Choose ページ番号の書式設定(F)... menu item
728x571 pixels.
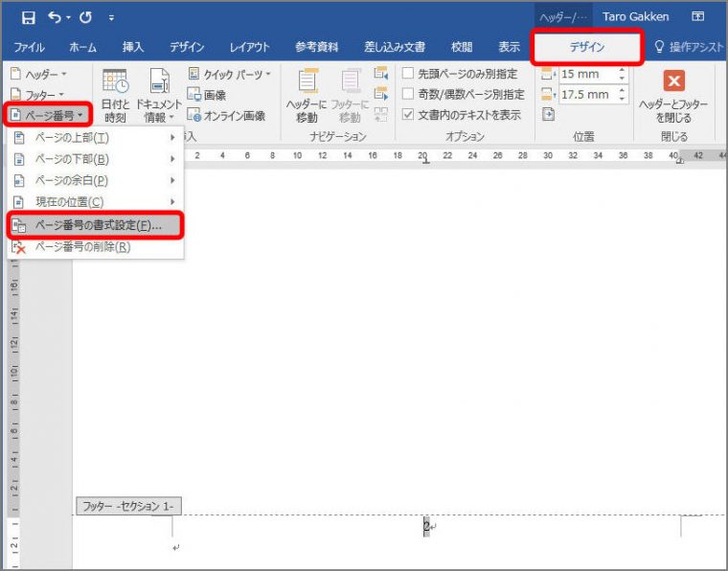coord(95,225)
